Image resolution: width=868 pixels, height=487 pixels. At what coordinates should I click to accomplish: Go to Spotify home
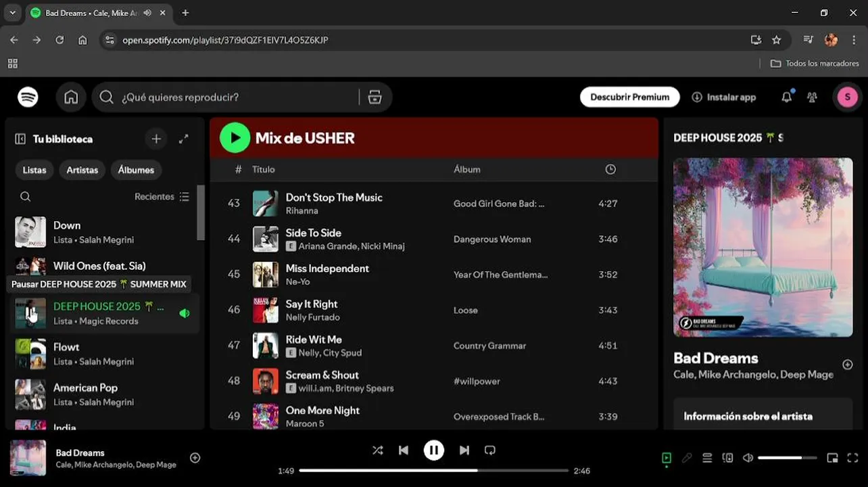71,97
